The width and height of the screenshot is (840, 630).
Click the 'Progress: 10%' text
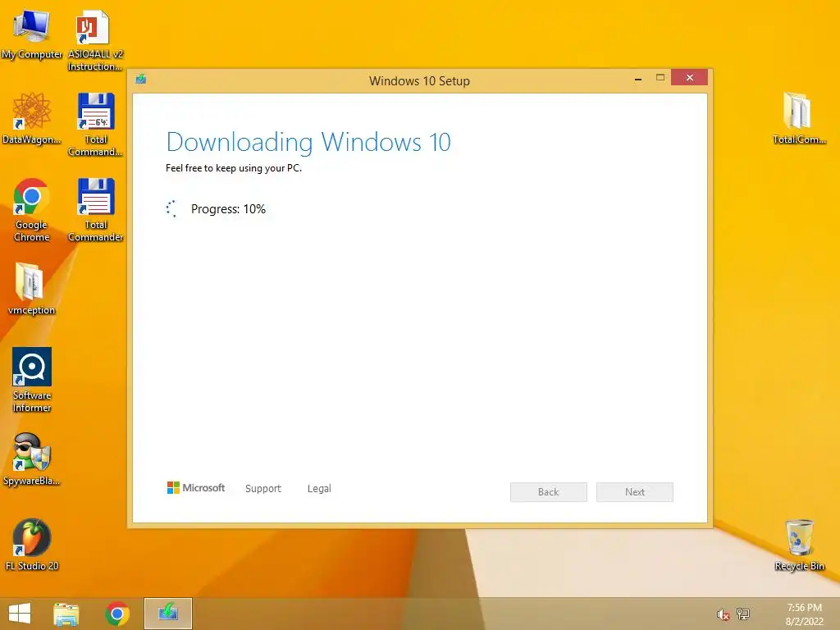pyautogui.click(x=228, y=209)
